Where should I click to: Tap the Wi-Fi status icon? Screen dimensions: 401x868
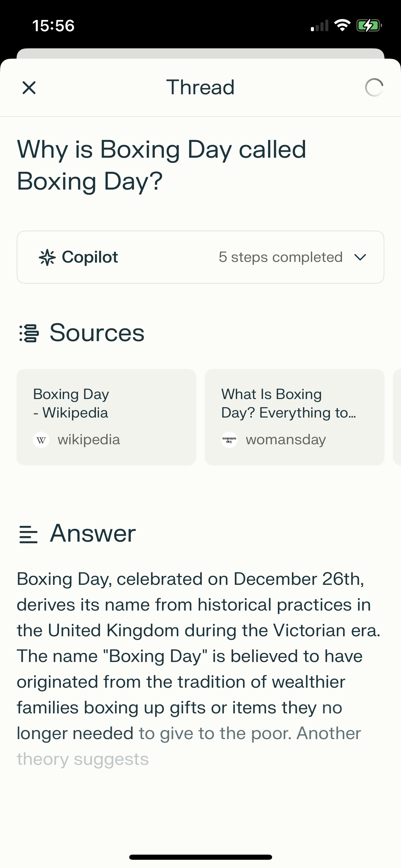click(x=342, y=25)
